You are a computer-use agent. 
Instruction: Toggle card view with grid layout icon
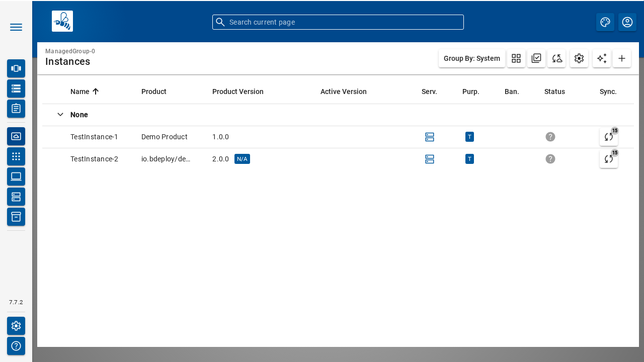tap(516, 58)
